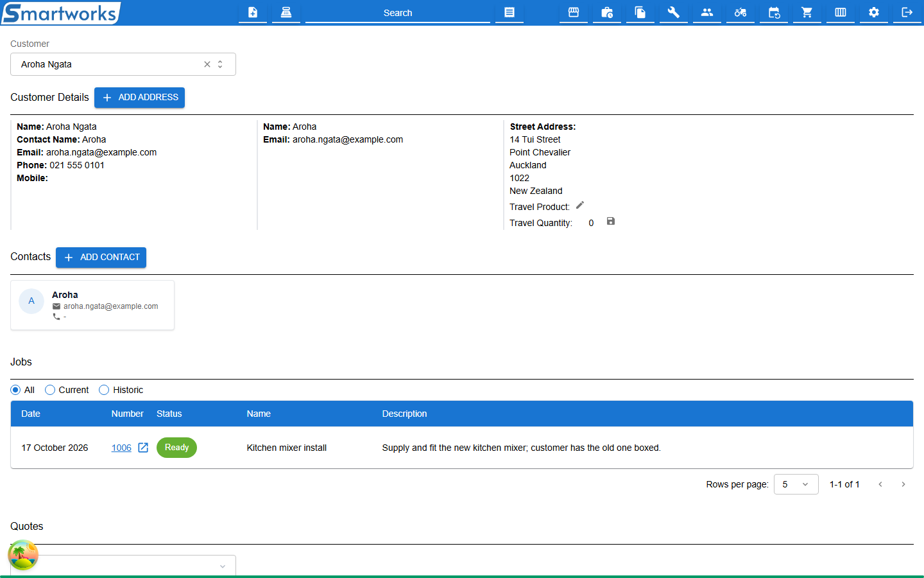This screenshot has height=578, width=924.
Task: Open the cash register point-of-sale icon
Action: click(x=286, y=12)
